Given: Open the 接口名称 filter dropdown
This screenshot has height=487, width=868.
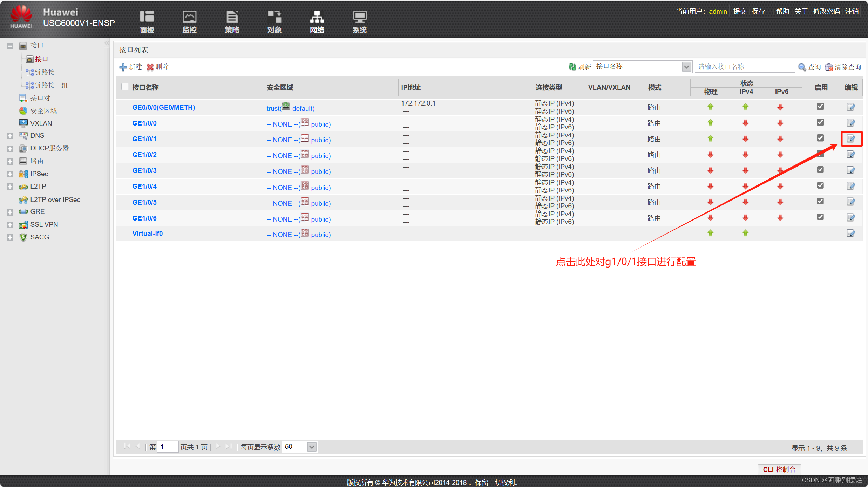Looking at the screenshot, I should [686, 67].
